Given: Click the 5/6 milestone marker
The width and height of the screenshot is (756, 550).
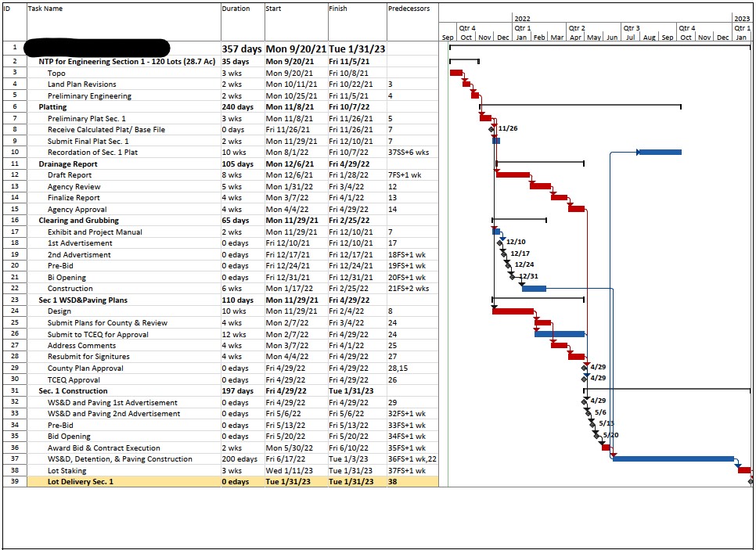Looking at the screenshot, I should (588, 413).
